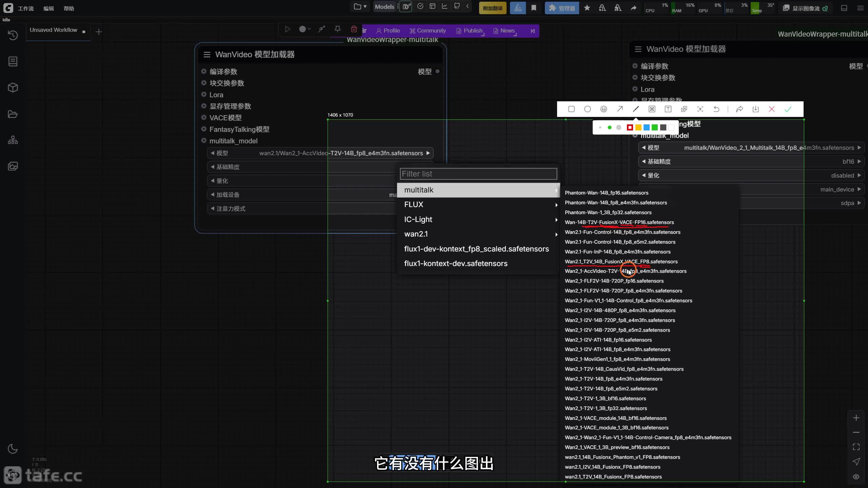Save the screenshot with download icon
Viewport: 868px width, 488px height.
pyautogui.click(x=755, y=109)
